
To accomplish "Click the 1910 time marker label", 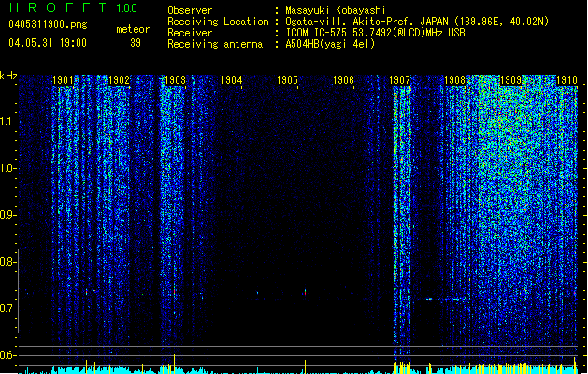I will 567,80.
